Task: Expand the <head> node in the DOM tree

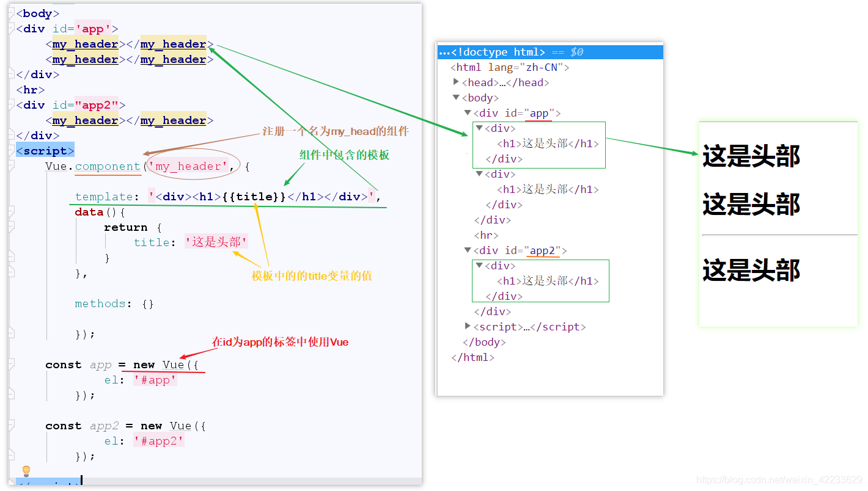Action: 456,82
